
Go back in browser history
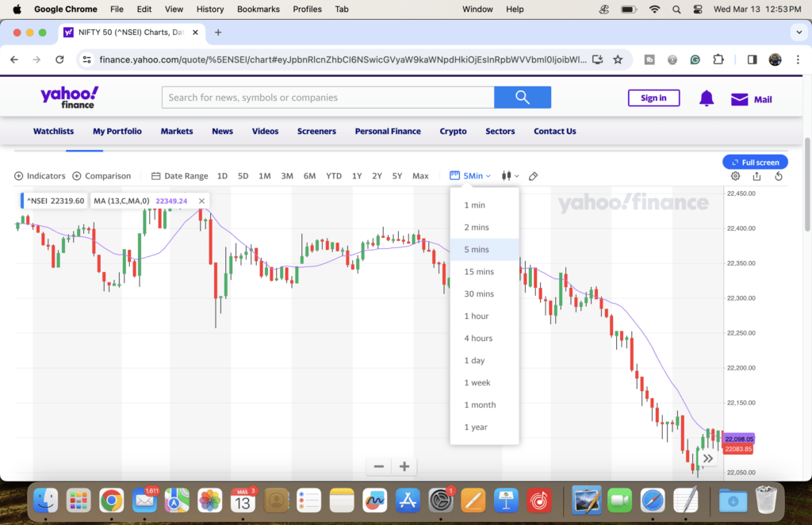14,59
